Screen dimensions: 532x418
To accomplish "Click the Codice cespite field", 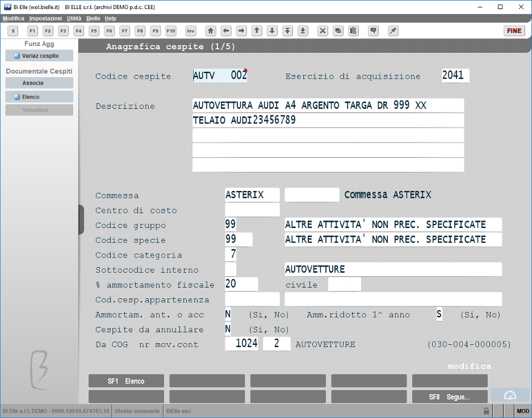I will [220, 75].
